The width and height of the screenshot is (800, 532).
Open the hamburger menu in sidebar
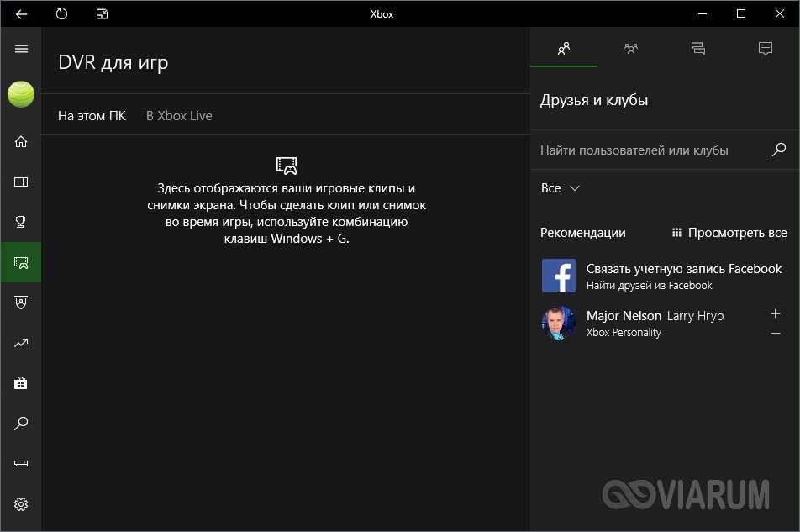tap(21, 49)
